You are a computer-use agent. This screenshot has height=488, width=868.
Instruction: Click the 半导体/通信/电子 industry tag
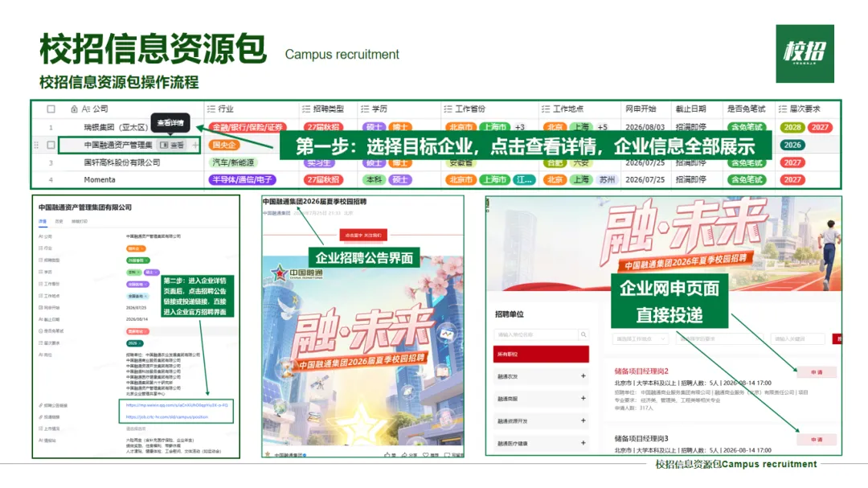(x=242, y=180)
